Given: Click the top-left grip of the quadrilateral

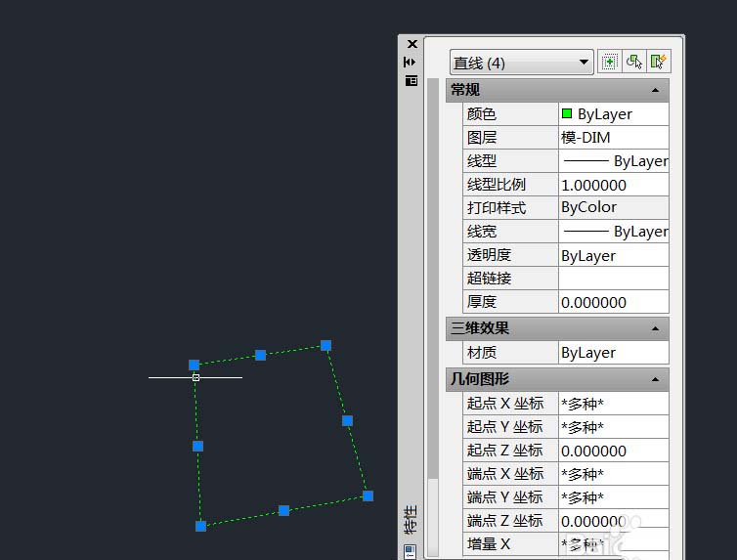Looking at the screenshot, I should point(194,365).
